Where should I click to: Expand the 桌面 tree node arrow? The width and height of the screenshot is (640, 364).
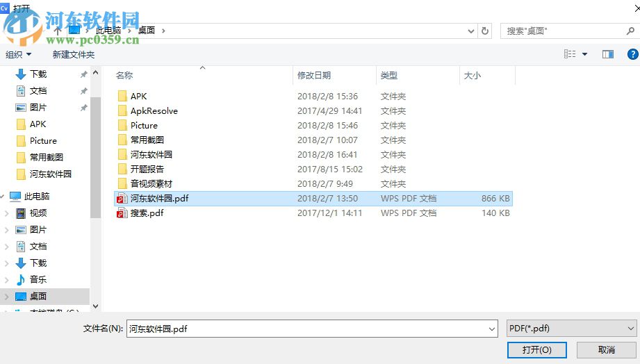tap(6, 297)
